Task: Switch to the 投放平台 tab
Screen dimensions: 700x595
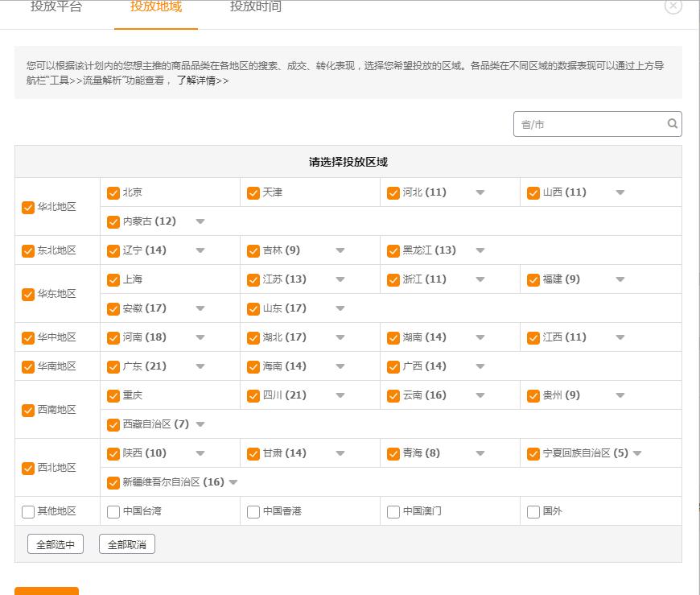Action: click(x=56, y=8)
